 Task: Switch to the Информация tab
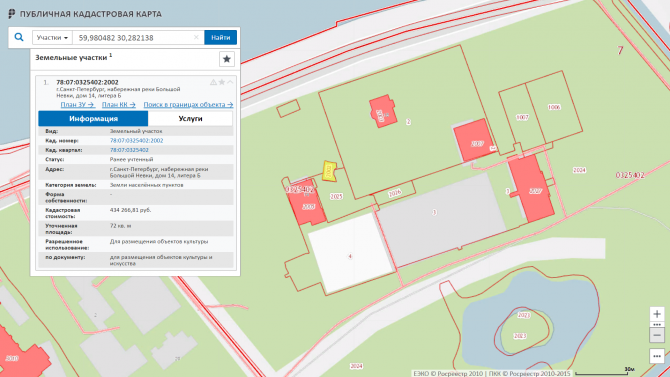click(93, 118)
